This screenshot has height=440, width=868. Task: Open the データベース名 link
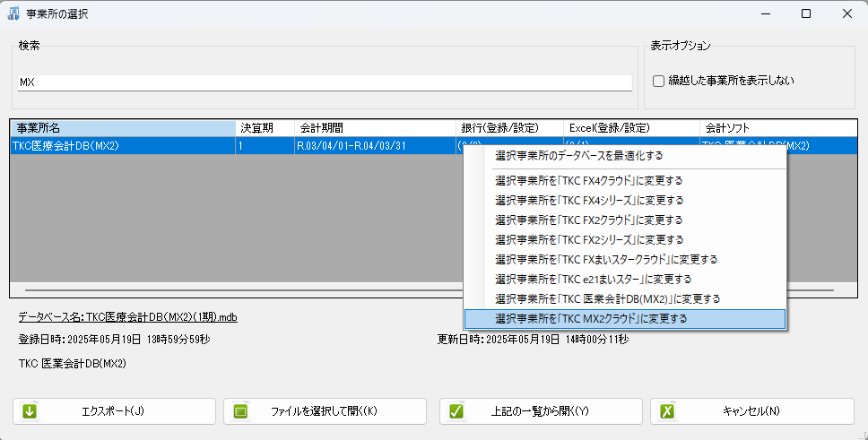click(128, 317)
